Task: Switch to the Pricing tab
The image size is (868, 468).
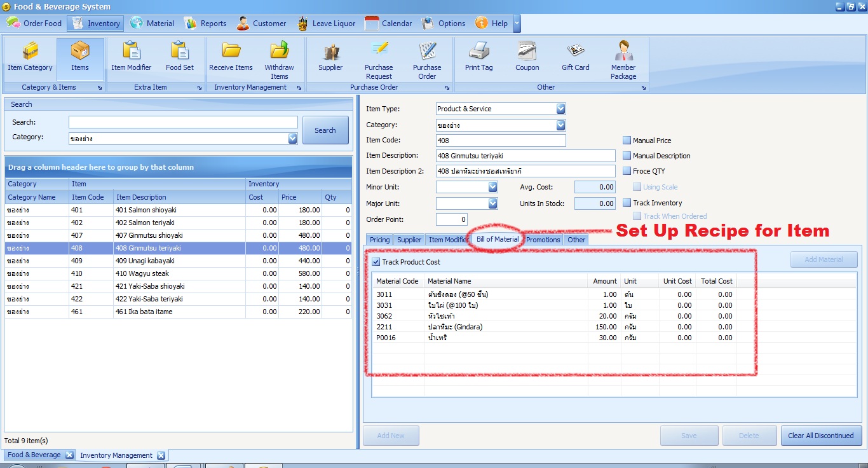Action: click(x=379, y=240)
